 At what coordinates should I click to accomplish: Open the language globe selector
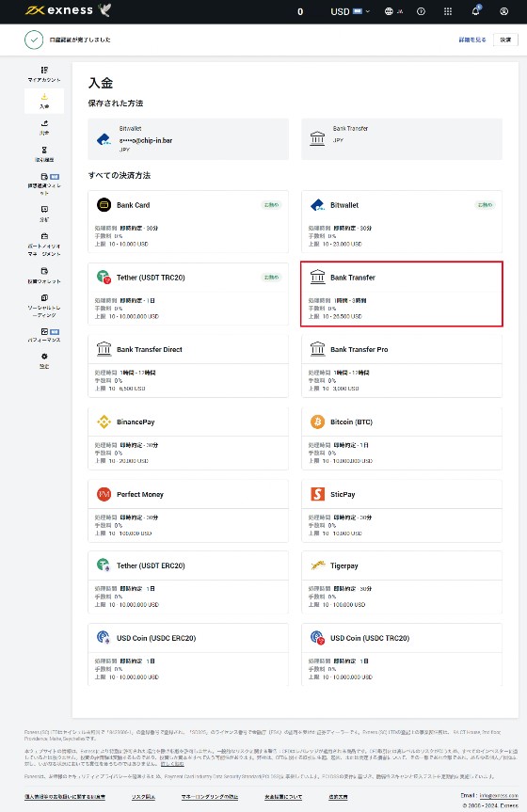(x=393, y=11)
